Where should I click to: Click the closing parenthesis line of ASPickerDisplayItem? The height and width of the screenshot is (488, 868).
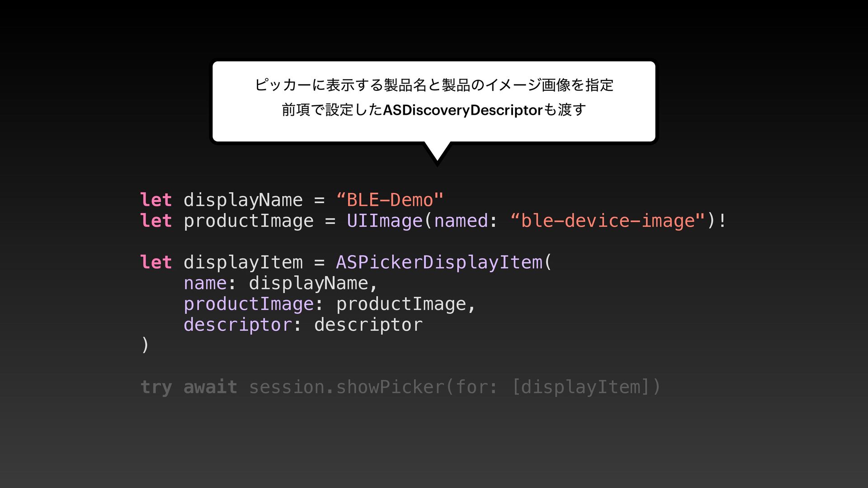145,345
